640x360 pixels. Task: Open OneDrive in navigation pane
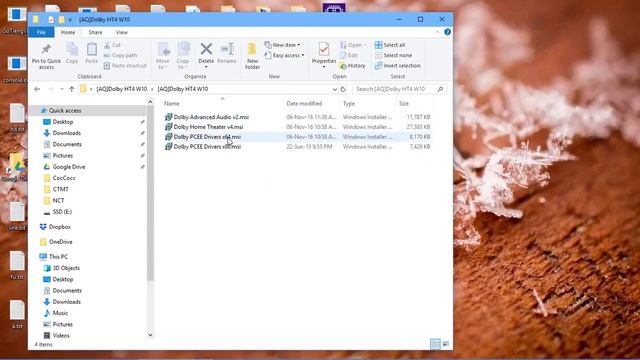click(60, 242)
